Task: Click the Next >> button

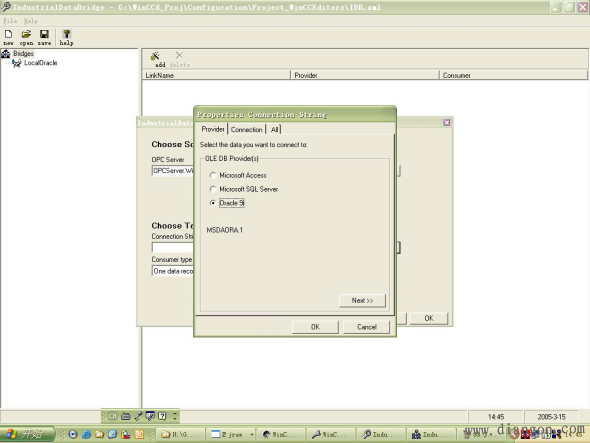Action: tap(362, 300)
